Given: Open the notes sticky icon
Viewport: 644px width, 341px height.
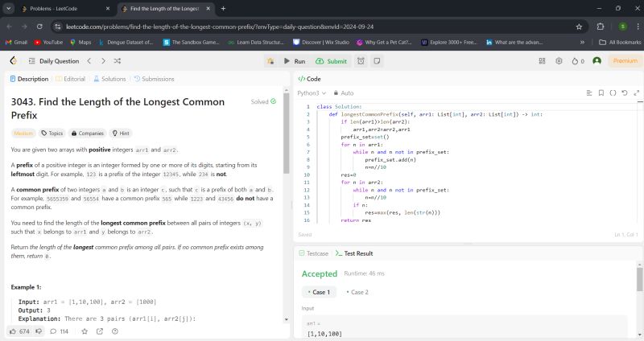Looking at the screenshot, I should click(377, 61).
